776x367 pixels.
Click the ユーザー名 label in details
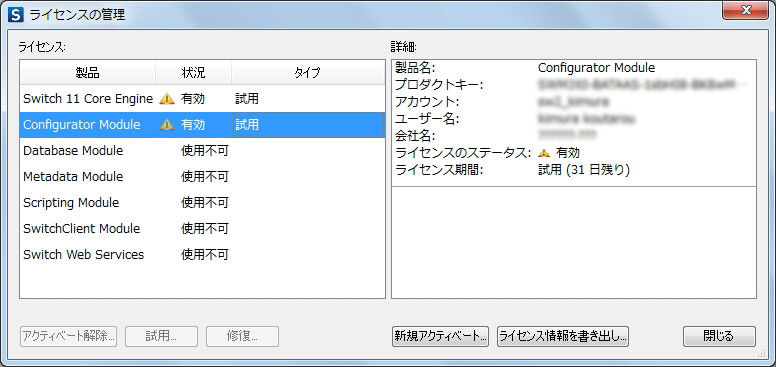(x=427, y=119)
